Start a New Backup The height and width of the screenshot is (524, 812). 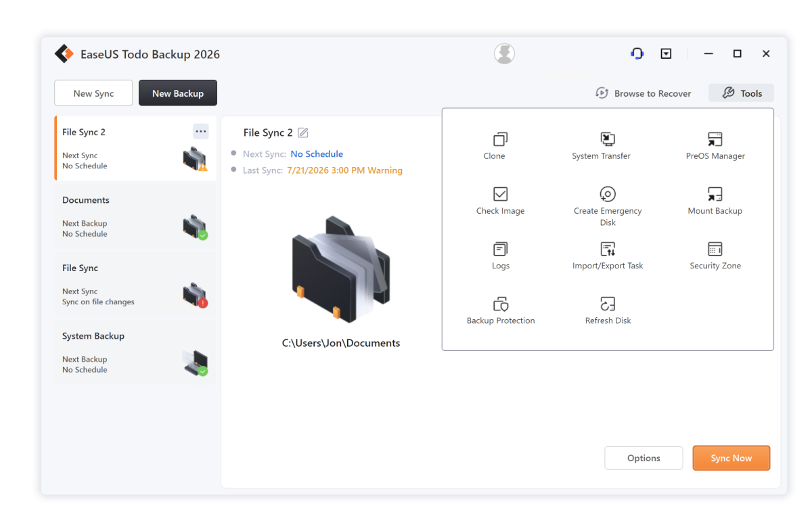tap(178, 93)
